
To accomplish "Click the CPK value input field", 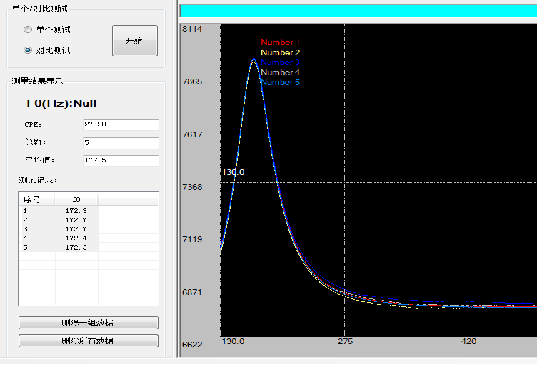I will tap(121, 125).
